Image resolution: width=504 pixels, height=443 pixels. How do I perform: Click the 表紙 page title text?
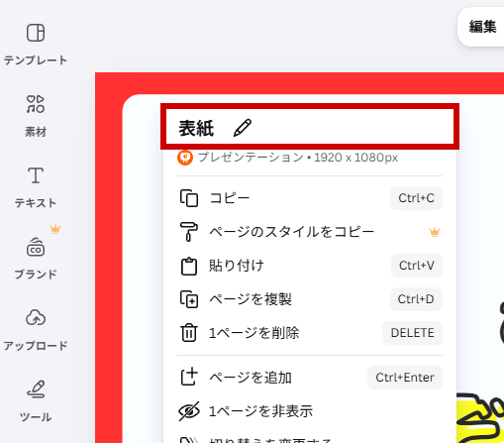196,128
